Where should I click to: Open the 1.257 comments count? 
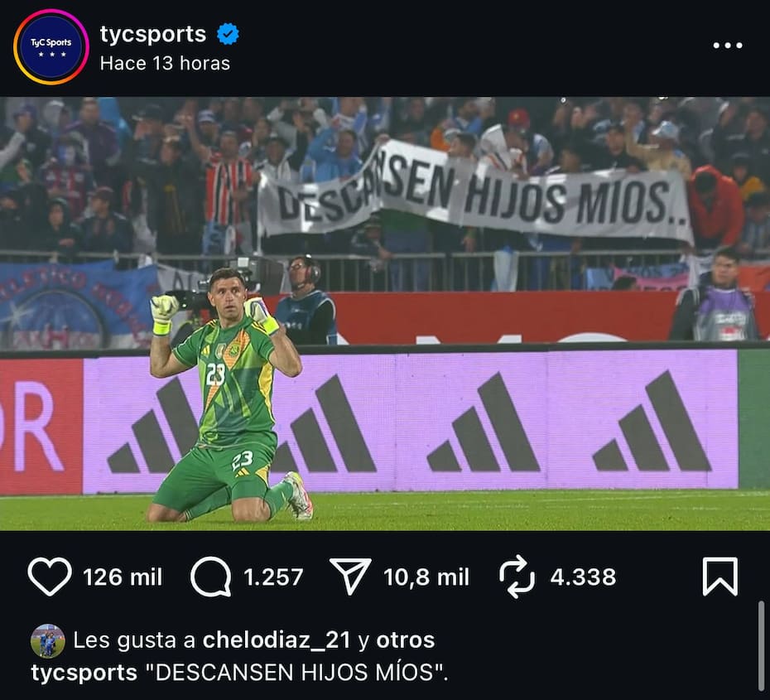(273, 577)
